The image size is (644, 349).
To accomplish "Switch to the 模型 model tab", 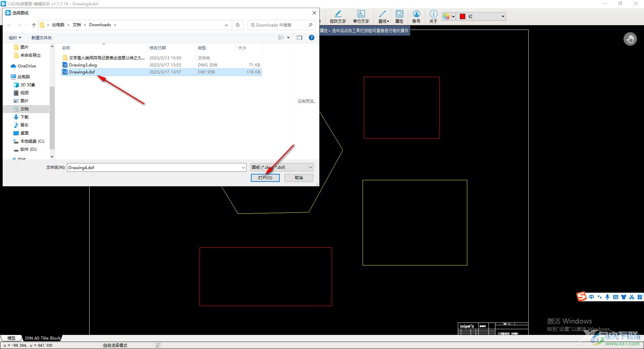I will 11,338.
